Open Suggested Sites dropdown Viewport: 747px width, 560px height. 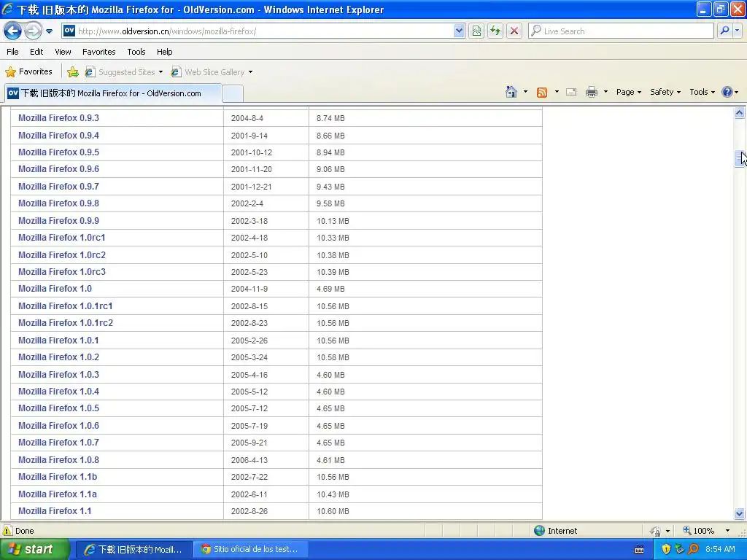point(124,72)
